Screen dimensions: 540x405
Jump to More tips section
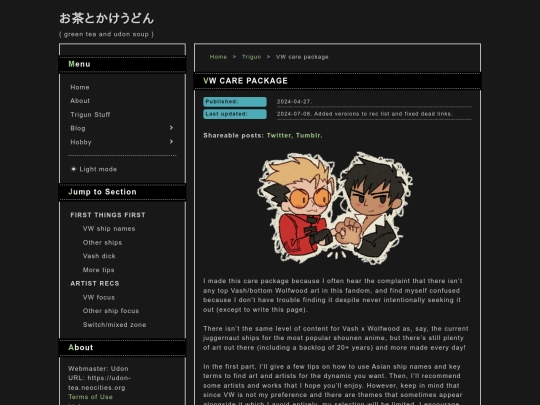[98, 270]
